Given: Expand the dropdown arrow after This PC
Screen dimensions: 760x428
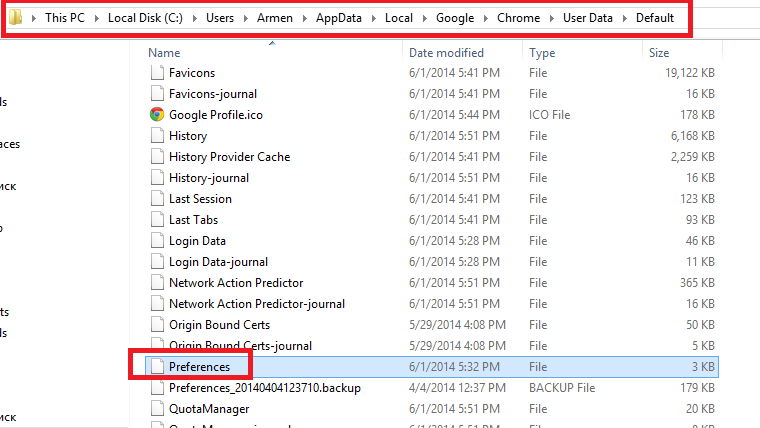Looking at the screenshot, I should [x=96, y=18].
